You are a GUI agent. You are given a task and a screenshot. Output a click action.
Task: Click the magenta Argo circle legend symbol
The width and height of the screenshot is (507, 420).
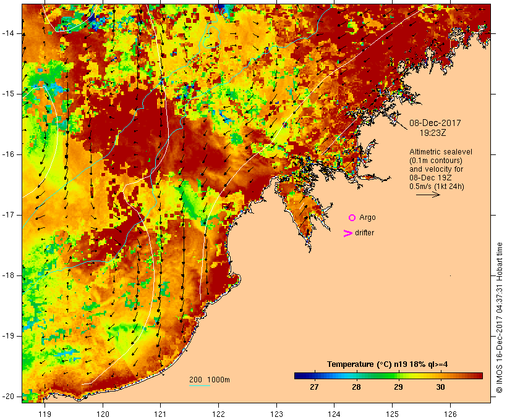coord(352,218)
